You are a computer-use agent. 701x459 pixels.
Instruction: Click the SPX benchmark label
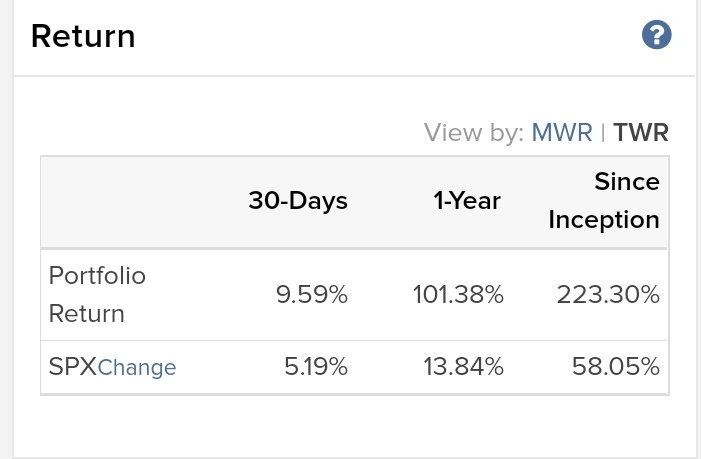73,367
